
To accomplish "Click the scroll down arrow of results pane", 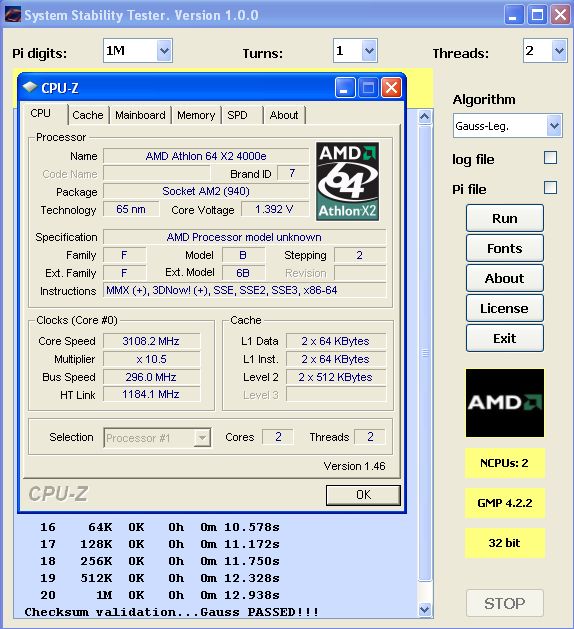I will tap(425, 609).
